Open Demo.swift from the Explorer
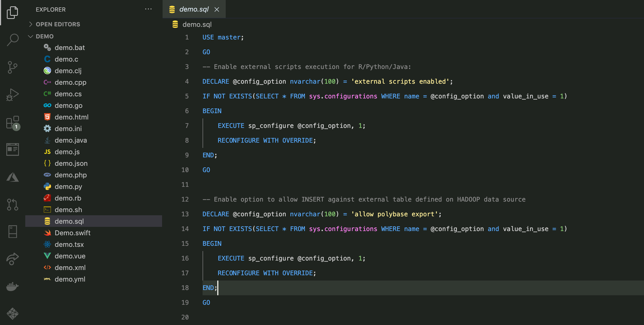The height and width of the screenshot is (325, 644). [73, 233]
